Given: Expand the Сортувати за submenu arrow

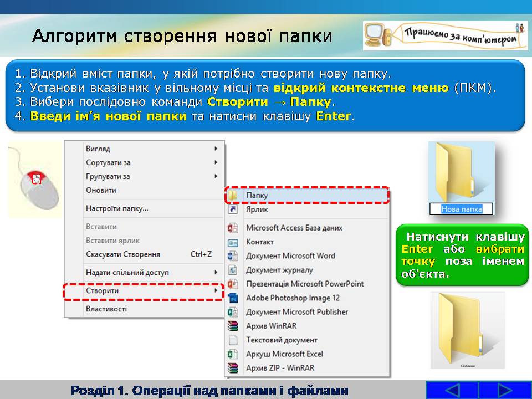Looking at the screenshot, I should 216,162.
